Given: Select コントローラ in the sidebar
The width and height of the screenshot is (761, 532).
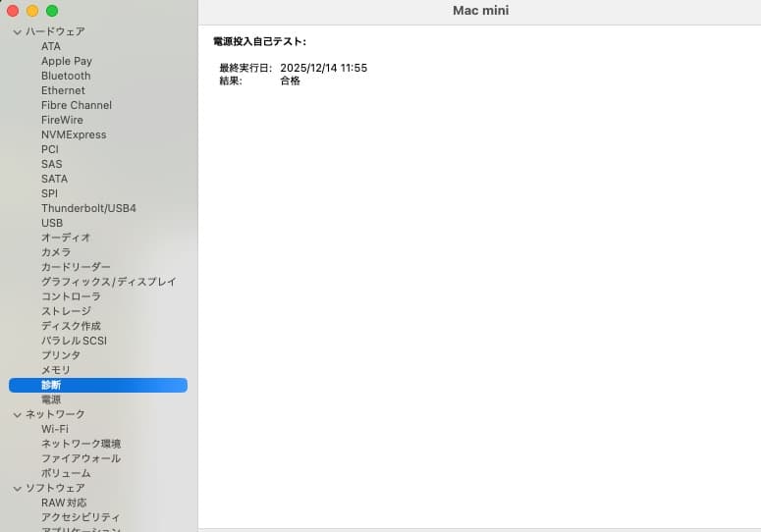Looking at the screenshot, I should coord(71,296).
